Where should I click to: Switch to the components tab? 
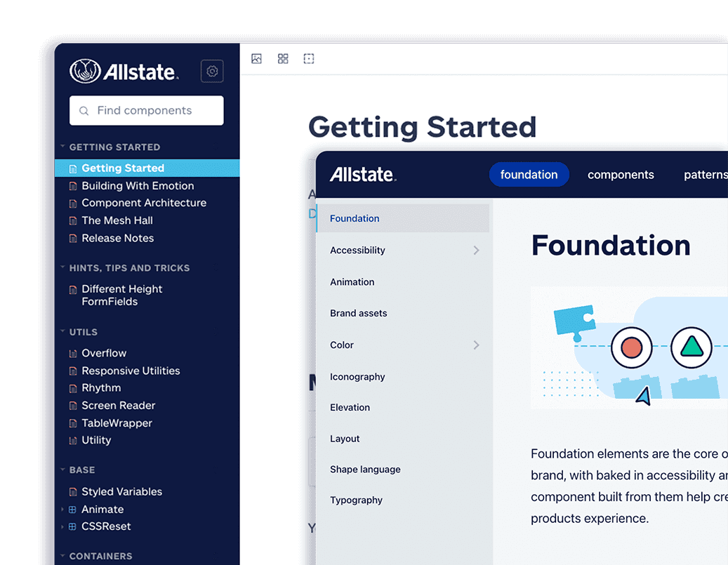tap(621, 175)
